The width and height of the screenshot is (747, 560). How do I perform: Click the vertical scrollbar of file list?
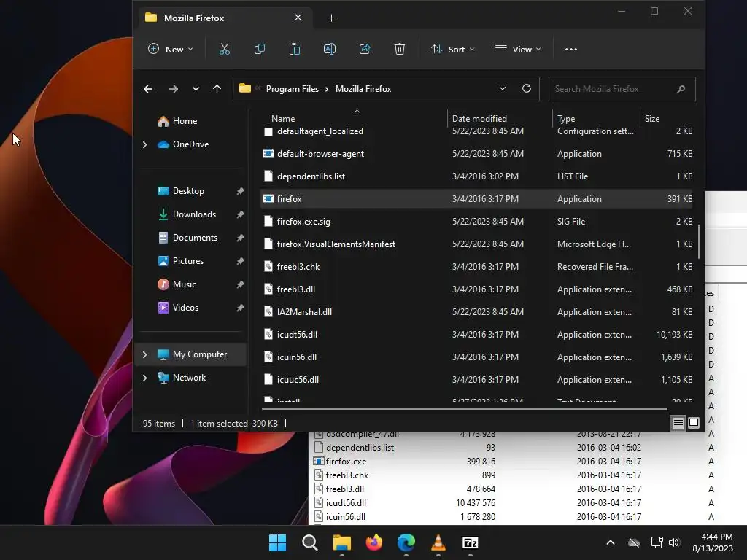(x=699, y=242)
